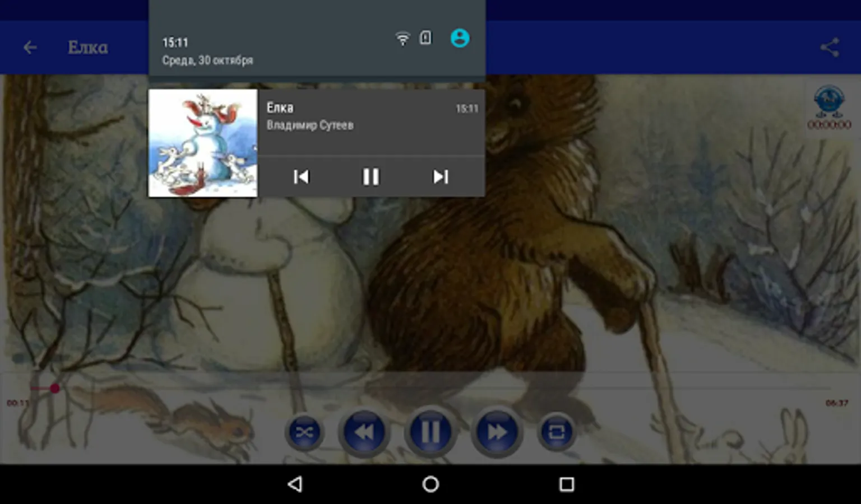
Task: Tap the battery status icon
Action: tap(426, 38)
